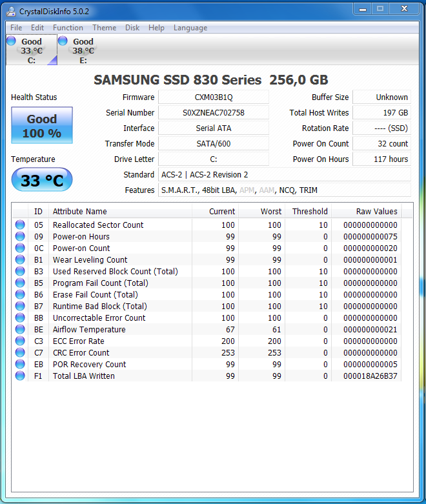
Task: Click the Power On Hours field 117 hours
Action: [x=381, y=159]
